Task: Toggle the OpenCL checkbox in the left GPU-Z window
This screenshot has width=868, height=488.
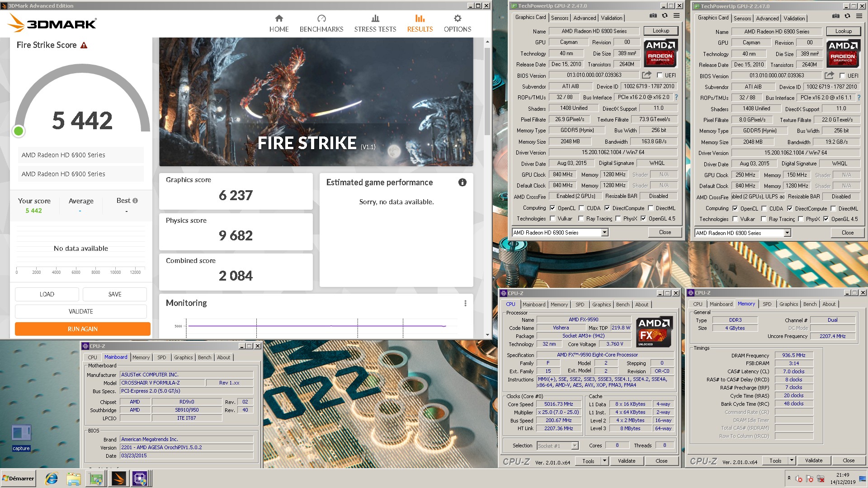Action: coord(552,208)
